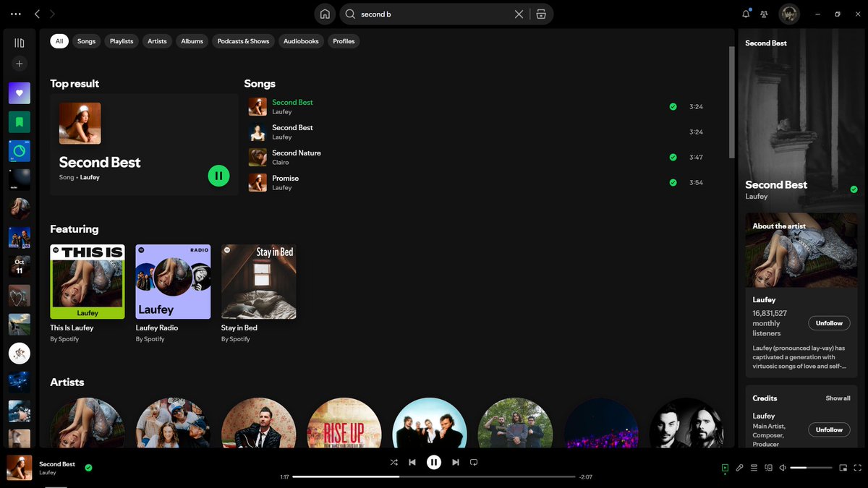Toggle repeat in the player bar

pyautogui.click(x=475, y=462)
